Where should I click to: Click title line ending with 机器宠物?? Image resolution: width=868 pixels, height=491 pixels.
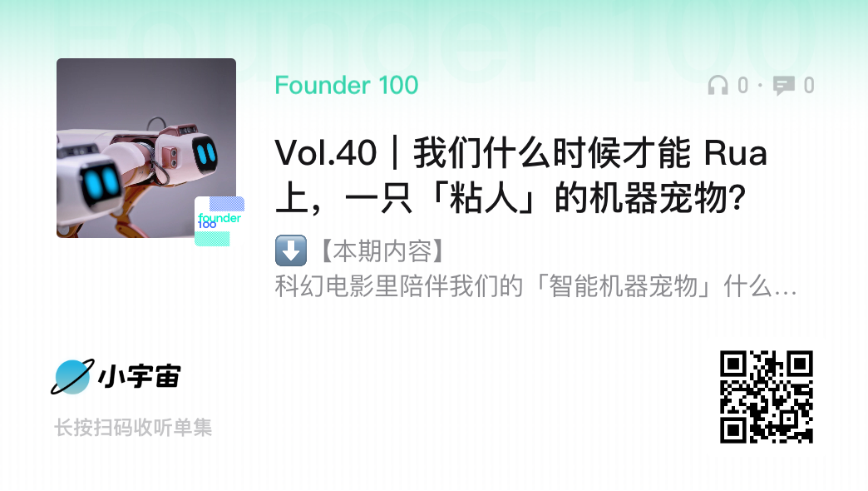(x=510, y=198)
